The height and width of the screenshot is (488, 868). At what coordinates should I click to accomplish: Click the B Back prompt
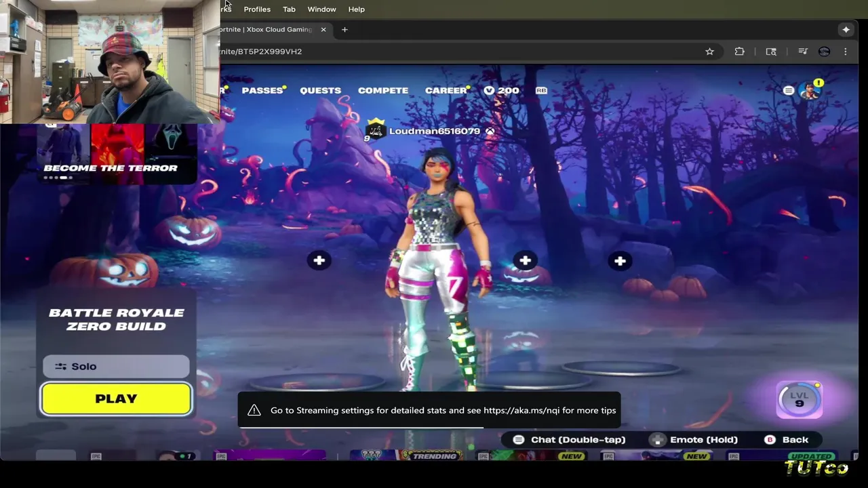click(x=787, y=440)
